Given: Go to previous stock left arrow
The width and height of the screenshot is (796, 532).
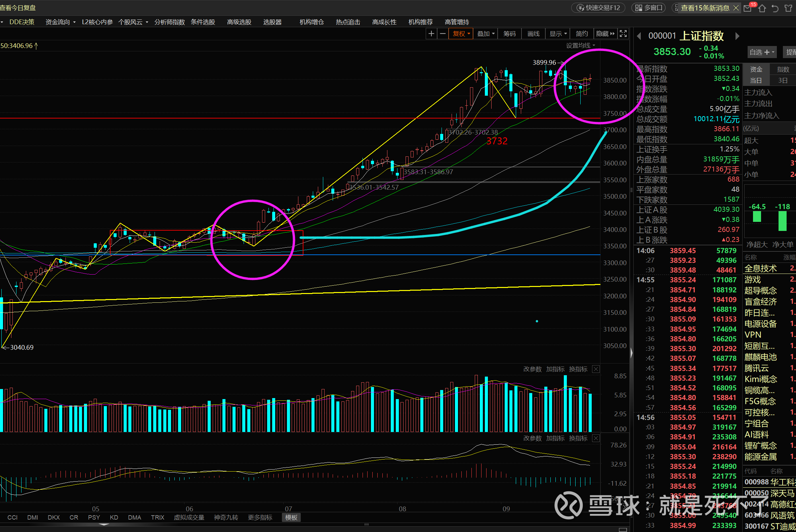Looking at the screenshot, I should [639, 36].
